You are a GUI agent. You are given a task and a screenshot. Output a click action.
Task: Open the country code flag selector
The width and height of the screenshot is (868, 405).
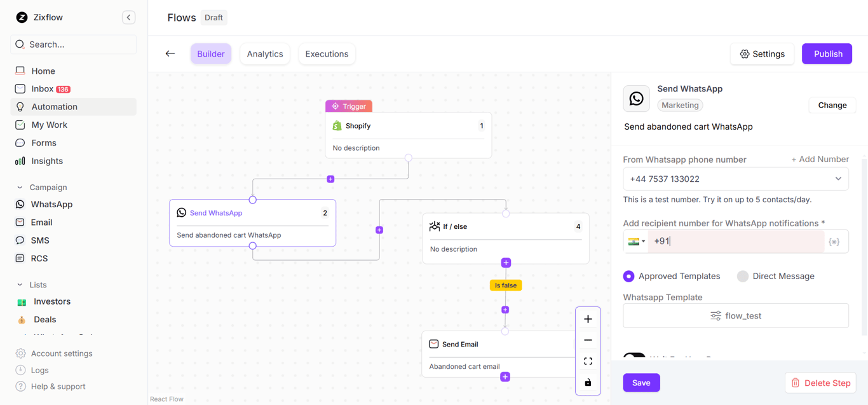pyautogui.click(x=636, y=241)
